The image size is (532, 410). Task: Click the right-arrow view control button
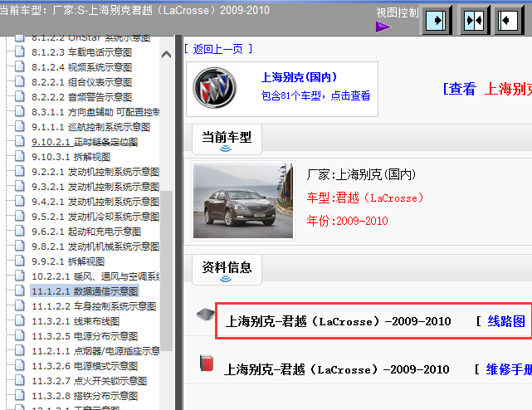[x=436, y=21]
